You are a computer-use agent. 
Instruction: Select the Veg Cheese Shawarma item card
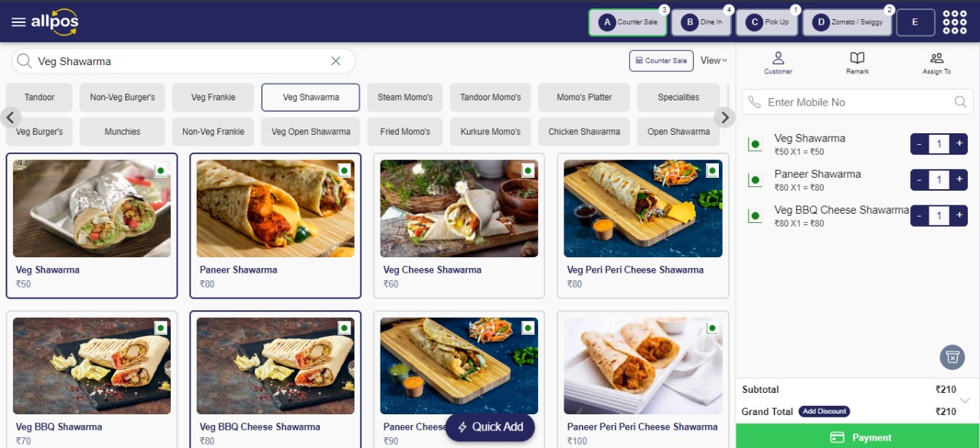[x=459, y=225]
